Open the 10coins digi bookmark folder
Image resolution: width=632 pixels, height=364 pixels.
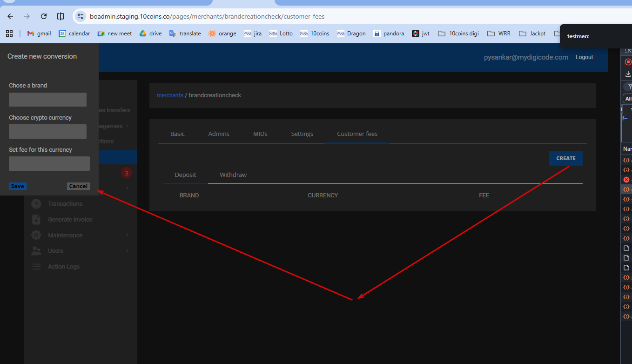(x=459, y=34)
